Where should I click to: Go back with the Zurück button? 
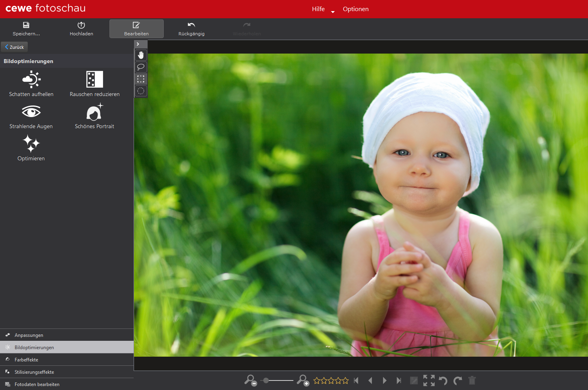click(x=14, y=47)
